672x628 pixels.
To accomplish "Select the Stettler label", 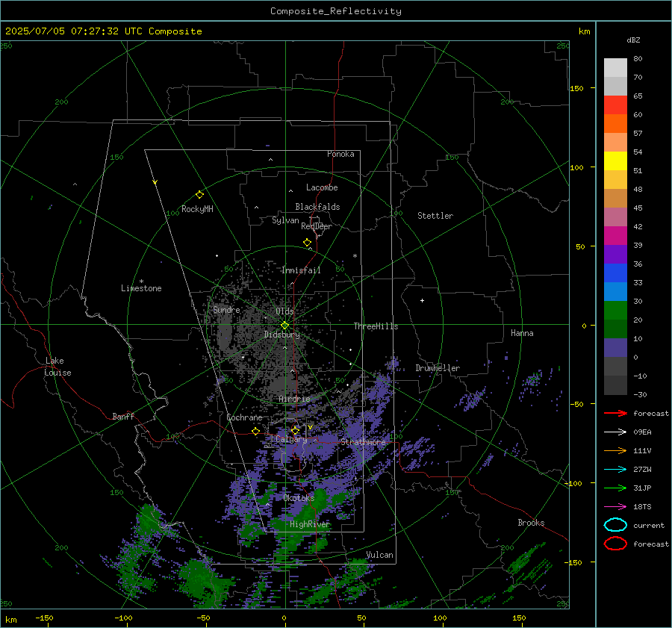I will pyautogui.click(x=435, y=216).
